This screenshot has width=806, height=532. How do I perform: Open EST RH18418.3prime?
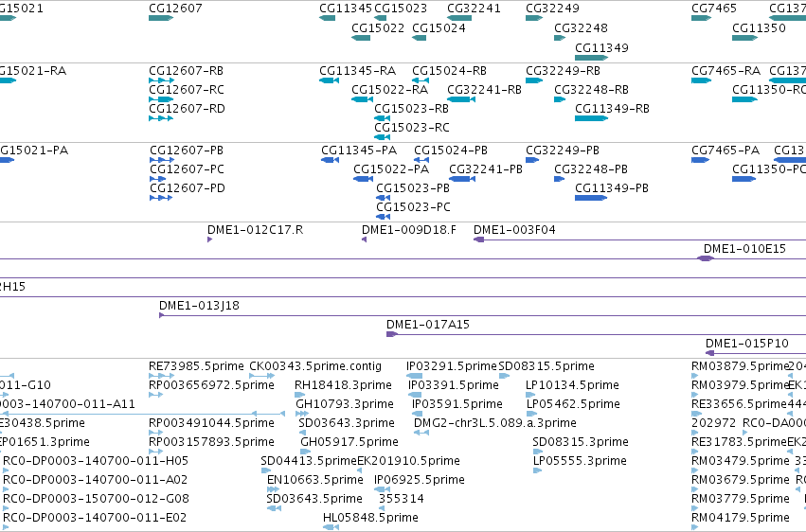click(x=343, y=385)
